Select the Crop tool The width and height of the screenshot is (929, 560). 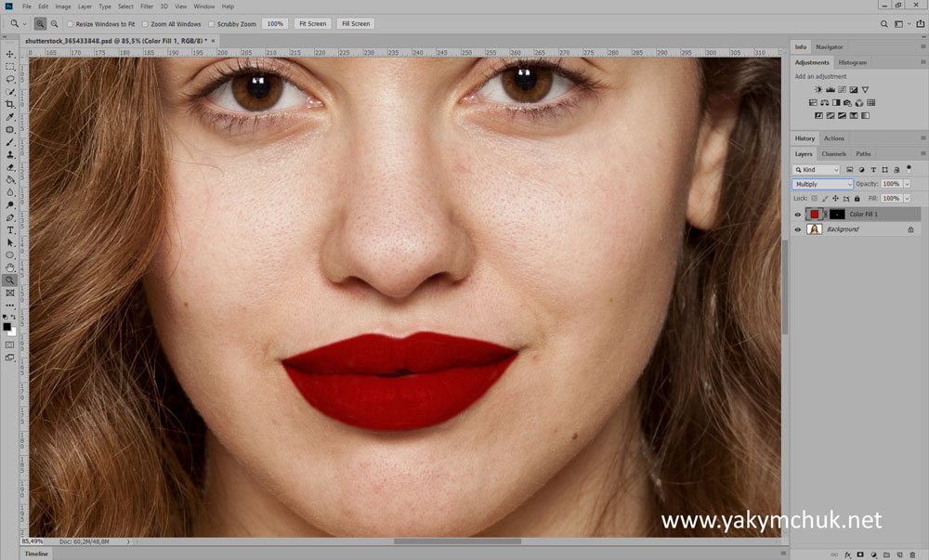pos(10,104)
